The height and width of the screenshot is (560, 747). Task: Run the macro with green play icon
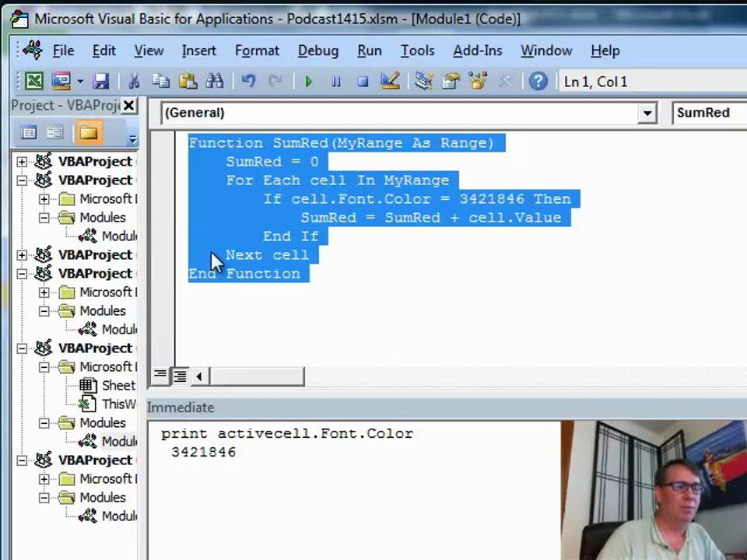click(x=308, y=82)
